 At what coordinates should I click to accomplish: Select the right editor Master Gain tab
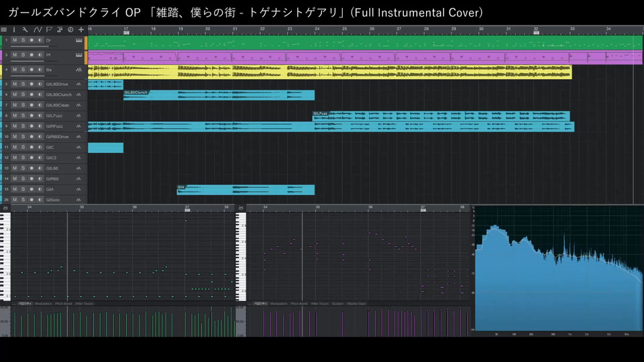point(356,304)
